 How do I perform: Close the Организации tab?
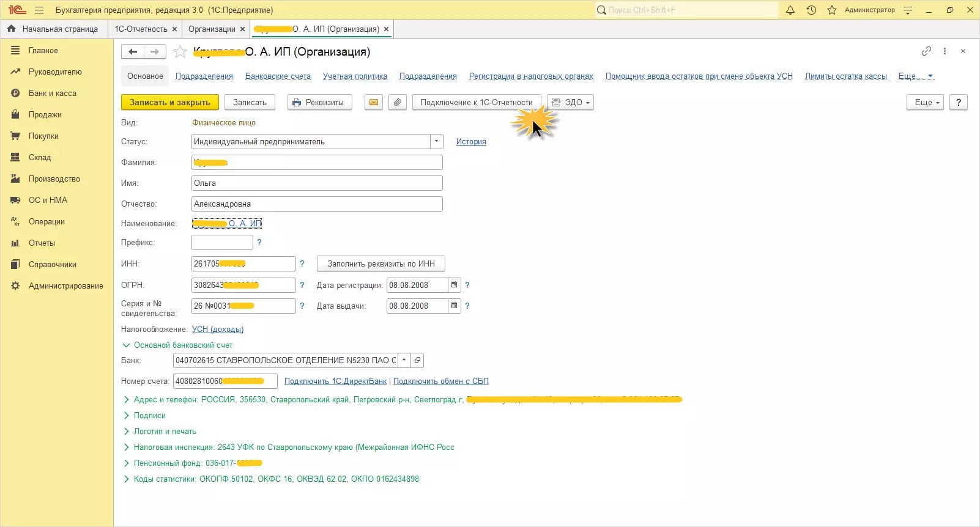pos(242,29)
